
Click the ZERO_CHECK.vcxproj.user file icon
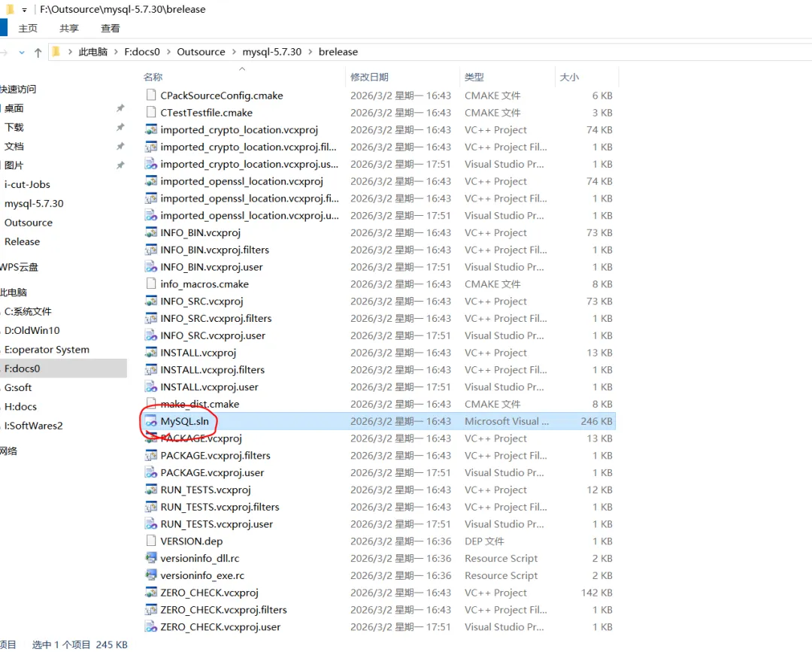(150, 626)
